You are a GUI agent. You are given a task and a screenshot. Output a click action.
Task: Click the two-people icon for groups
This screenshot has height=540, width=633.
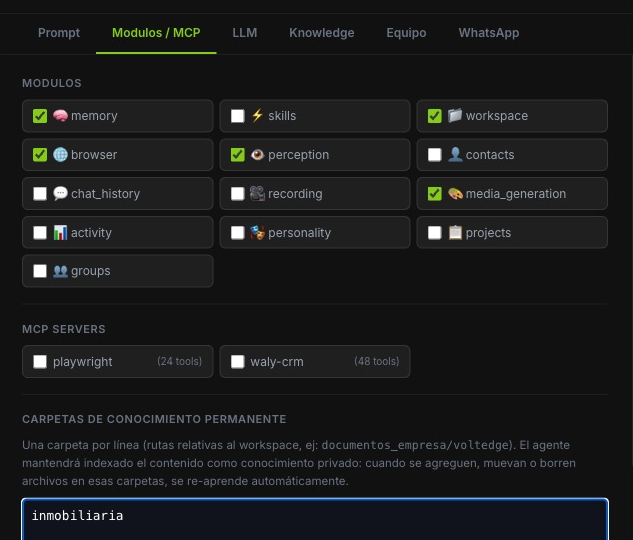pyautogui.click(x=60, y=271)
